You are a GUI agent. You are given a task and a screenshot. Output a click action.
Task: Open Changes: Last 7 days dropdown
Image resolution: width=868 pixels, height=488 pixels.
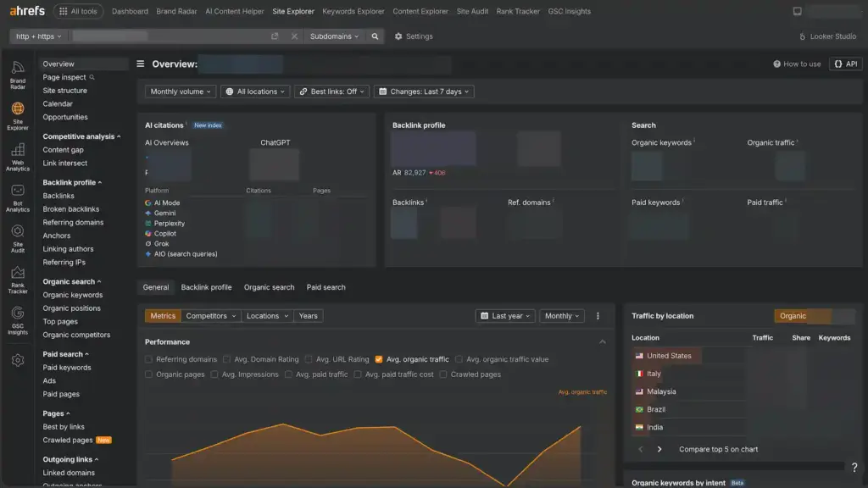pyautogui.click(x=424, y=91)
